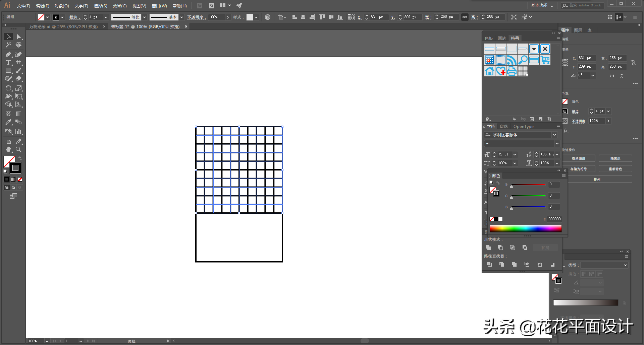The image size is (644, 345).
Task: Select the Rectangle tool
Action: click(8, 71)
